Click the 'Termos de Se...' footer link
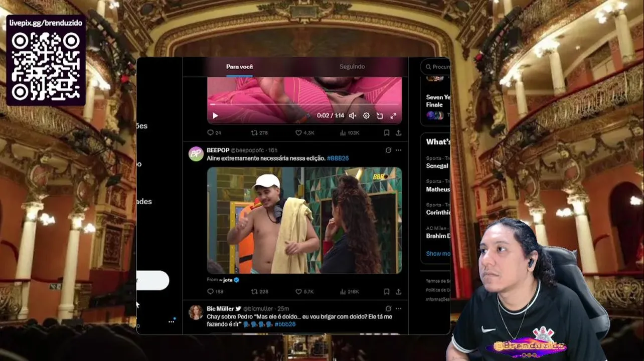The height and width of the screenshot is (361, 644). (438, 281)
